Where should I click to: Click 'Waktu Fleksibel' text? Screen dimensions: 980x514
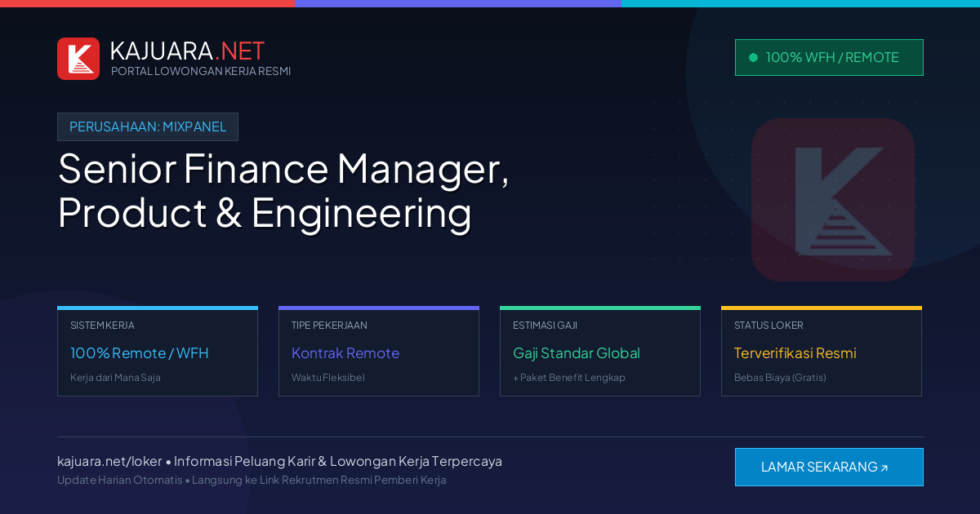[x=328, y=378]
